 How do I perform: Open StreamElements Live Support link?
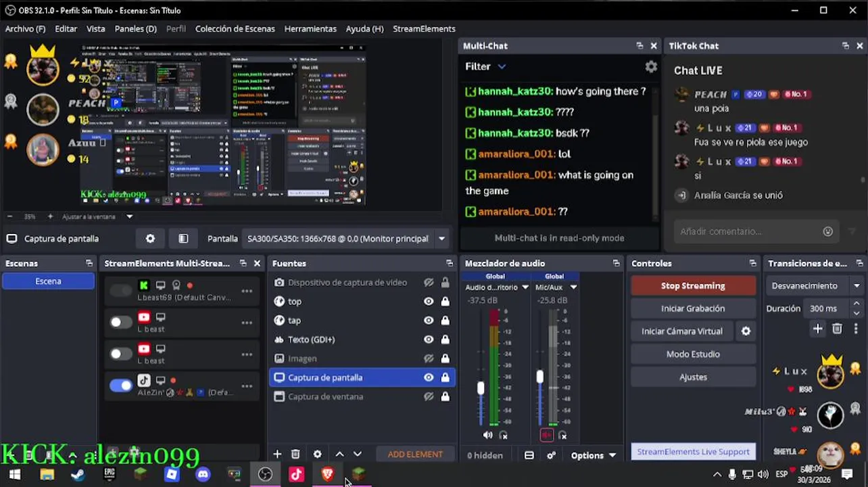click(x=693, y=452)
